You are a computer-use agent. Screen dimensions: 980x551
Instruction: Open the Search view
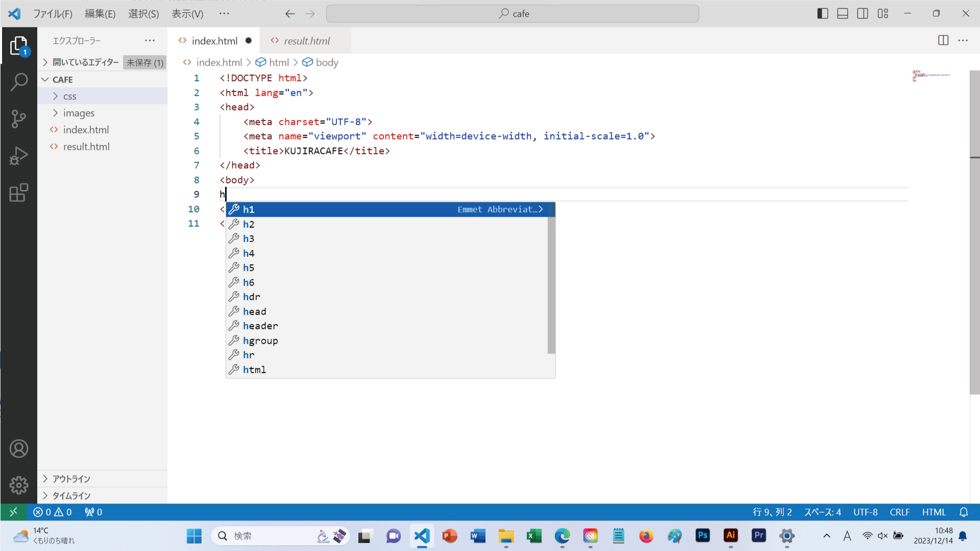point(19,81)
